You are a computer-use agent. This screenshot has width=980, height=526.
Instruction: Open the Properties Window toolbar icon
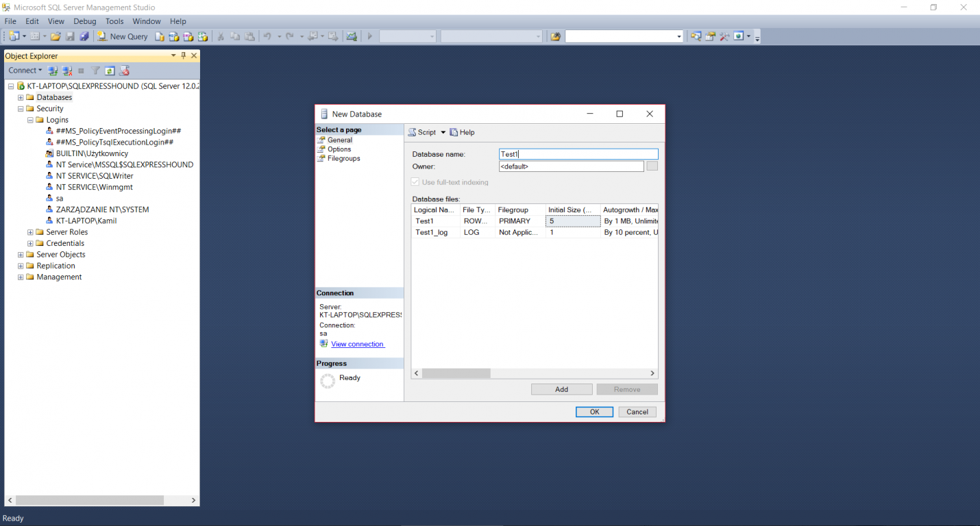click(x=711, y=36)
